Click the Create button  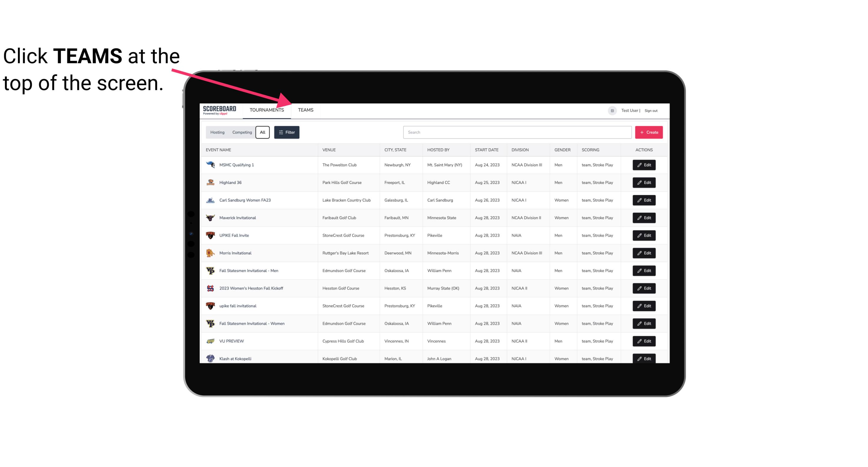pyautogui.click(x=649, y=132)
